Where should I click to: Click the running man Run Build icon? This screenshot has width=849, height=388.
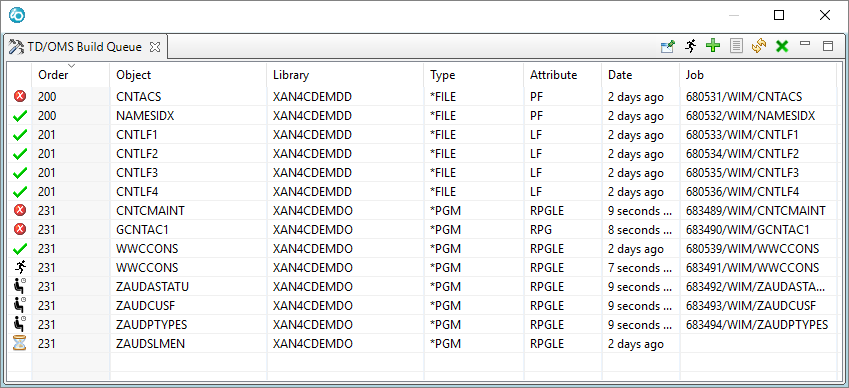coord(690,46)
